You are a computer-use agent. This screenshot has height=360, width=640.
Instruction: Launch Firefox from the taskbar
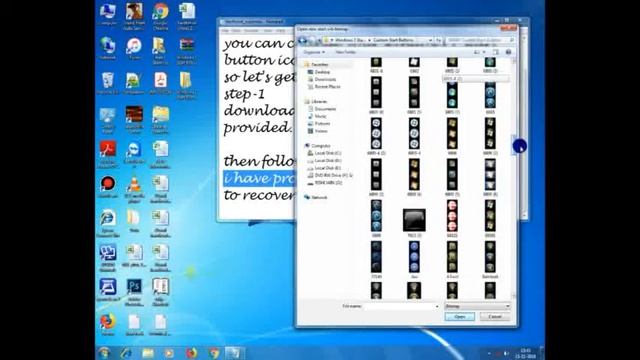(x=191, y=353)
